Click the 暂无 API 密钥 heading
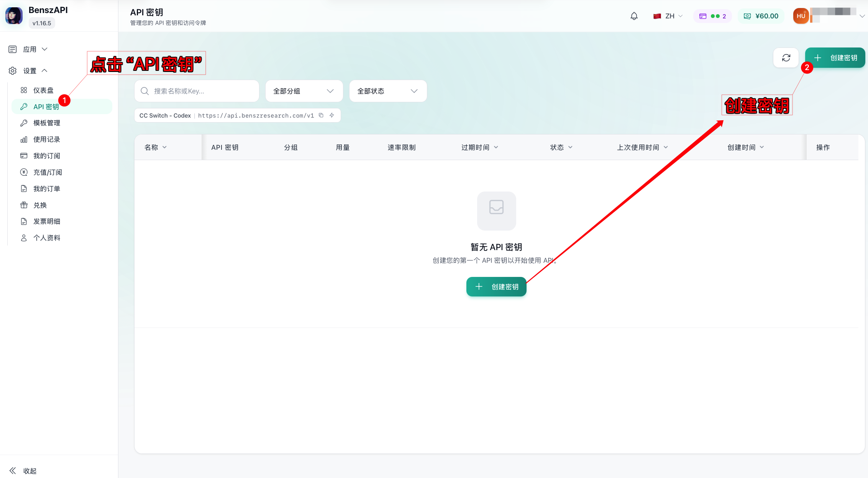The height and width of the screenshot is (478, 868). pyautogui.click(x=496, y=247)
